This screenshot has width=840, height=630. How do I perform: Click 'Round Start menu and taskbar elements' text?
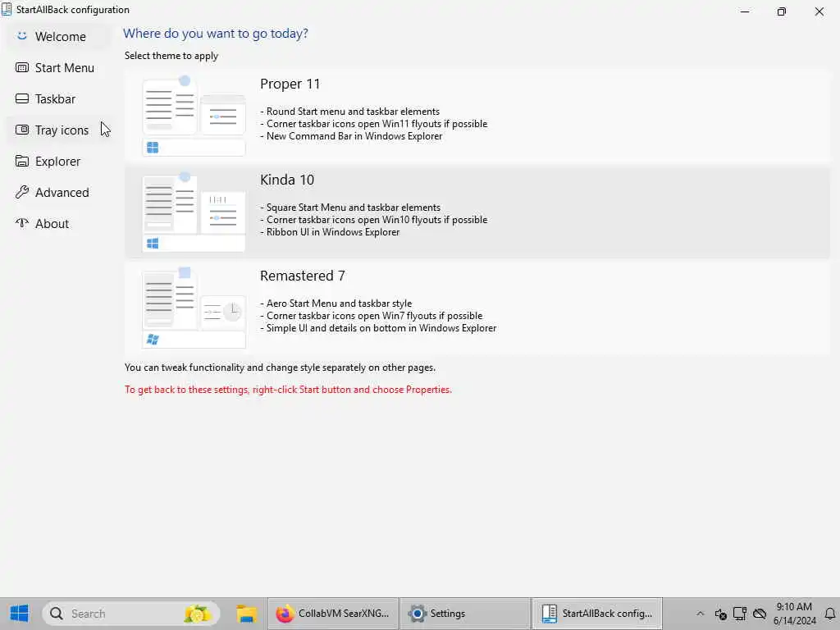point(353,112)
